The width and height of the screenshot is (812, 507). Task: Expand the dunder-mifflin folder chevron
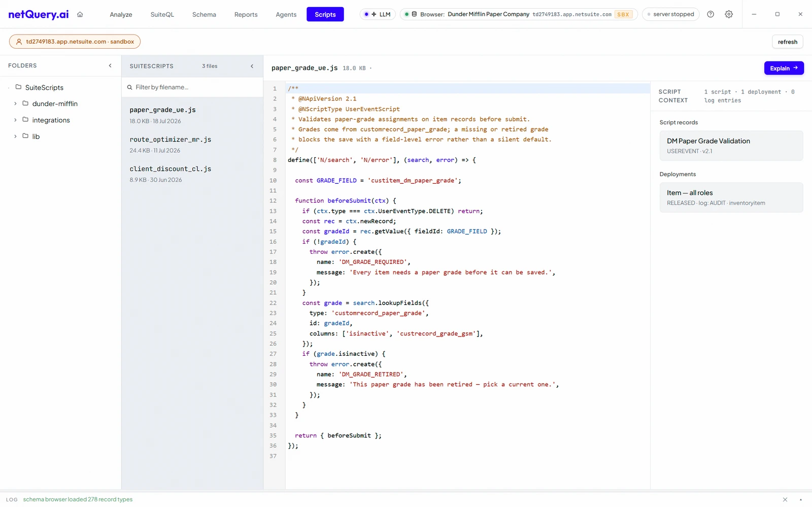[x=15, y=104]
